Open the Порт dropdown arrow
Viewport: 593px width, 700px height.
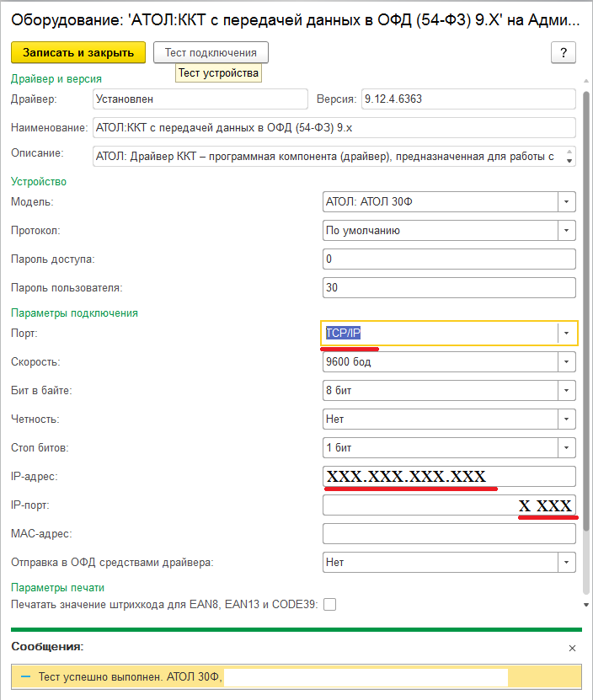click(566, 333)
